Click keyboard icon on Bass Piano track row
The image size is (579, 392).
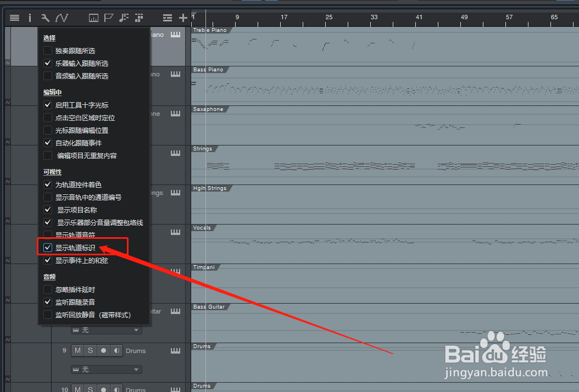(x=175, y=74)
